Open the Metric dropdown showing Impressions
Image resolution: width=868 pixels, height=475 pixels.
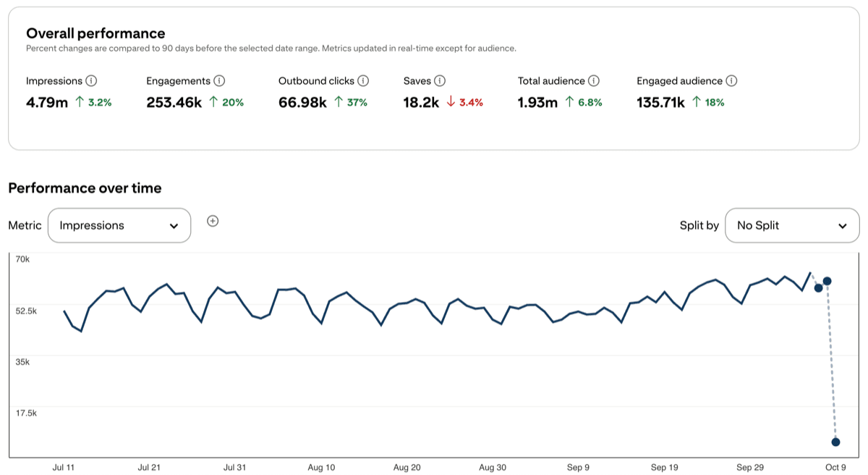[x=119, y=225]
